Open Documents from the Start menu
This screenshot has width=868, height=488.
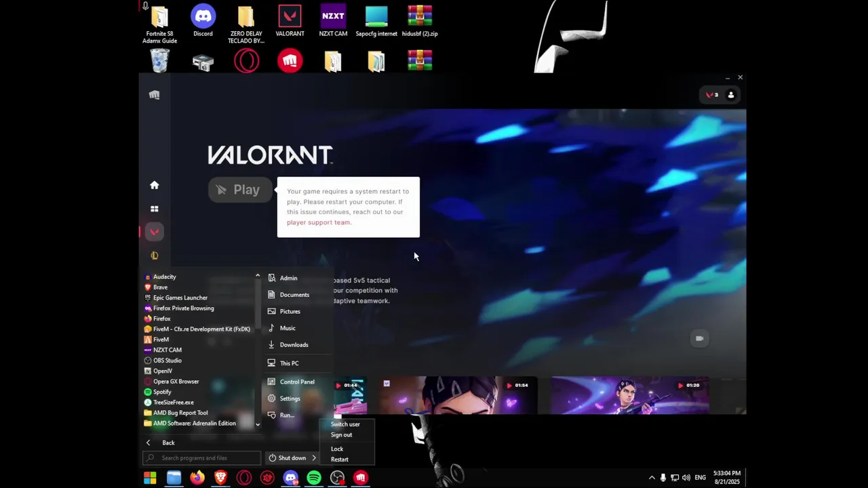[x=294, y=295]
